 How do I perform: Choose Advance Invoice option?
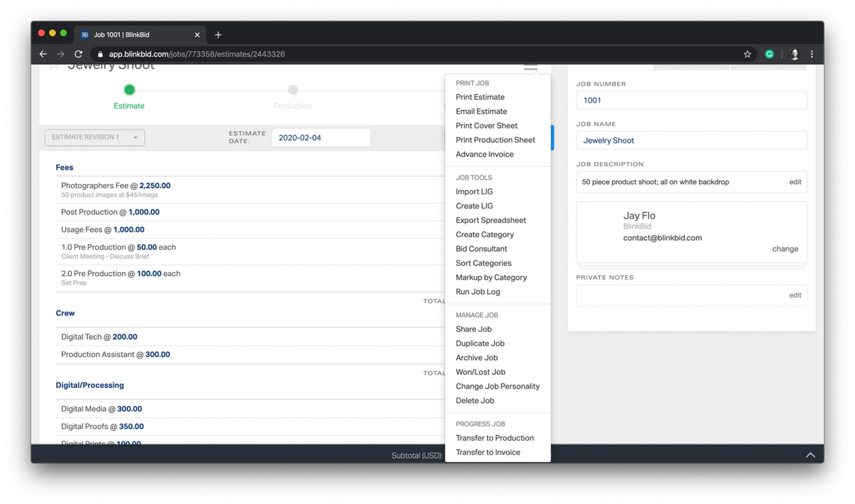point(484,154)
